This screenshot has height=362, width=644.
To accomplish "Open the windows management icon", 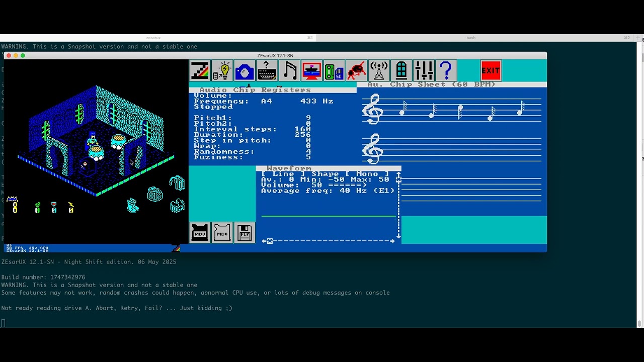I will coord(401,70).
